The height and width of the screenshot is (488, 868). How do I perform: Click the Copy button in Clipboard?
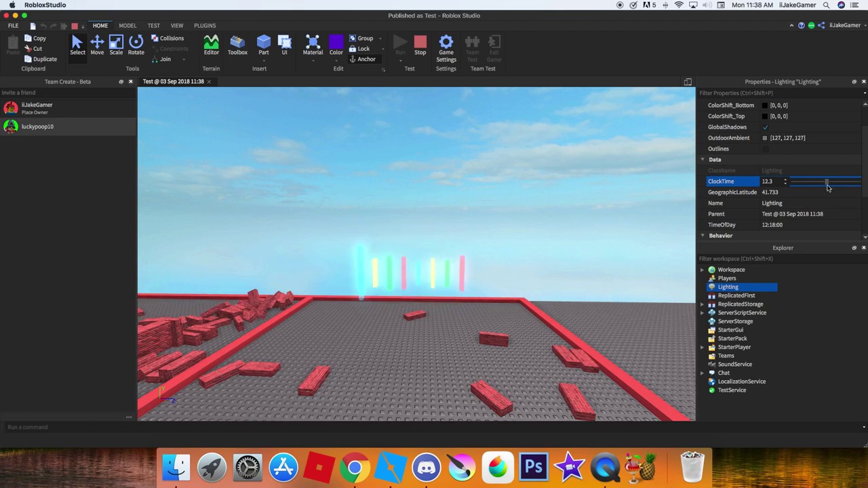(x=35, y=39)
